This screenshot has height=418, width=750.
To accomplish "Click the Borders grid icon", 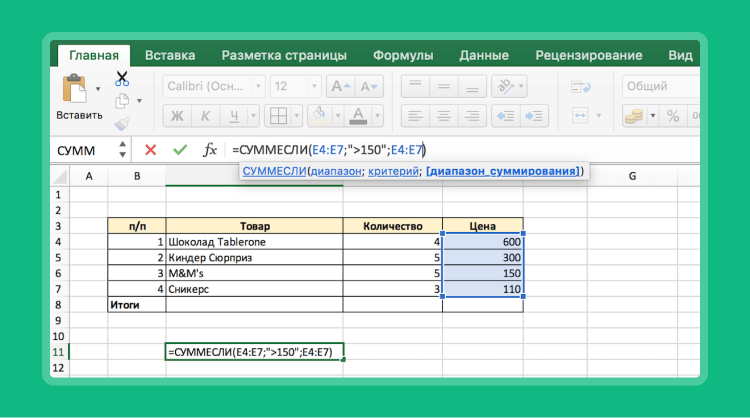I will 278,116.
